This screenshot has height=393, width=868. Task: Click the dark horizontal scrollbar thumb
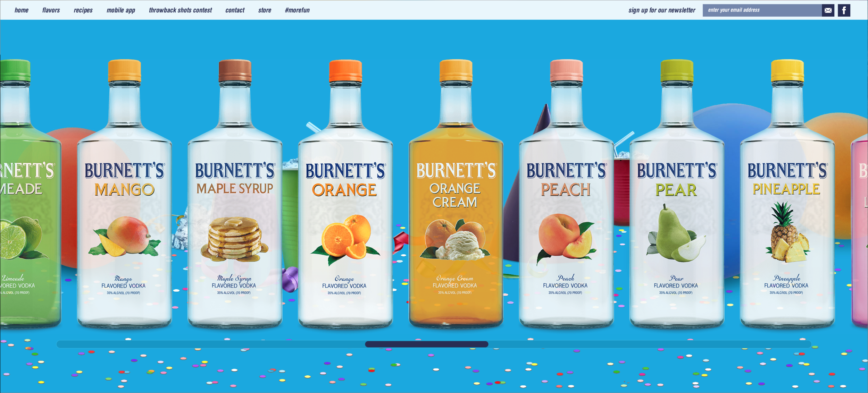pyautogui.click(x=426, y=344)
